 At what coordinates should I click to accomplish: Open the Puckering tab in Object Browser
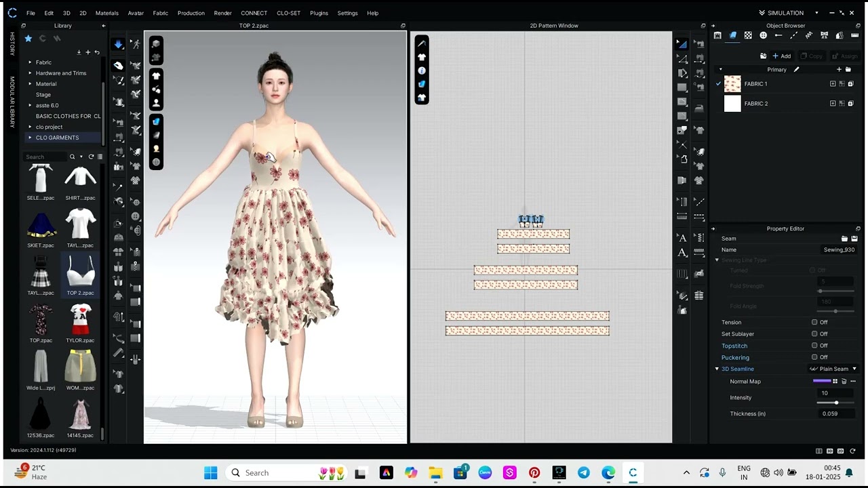(x=809, y=35)
